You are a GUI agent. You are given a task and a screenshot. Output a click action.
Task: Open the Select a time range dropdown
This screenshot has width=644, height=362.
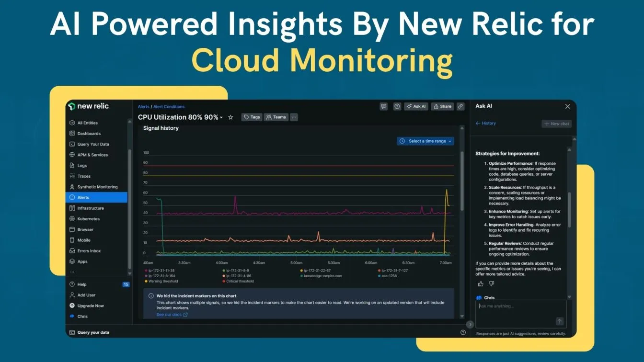point(425,141)
